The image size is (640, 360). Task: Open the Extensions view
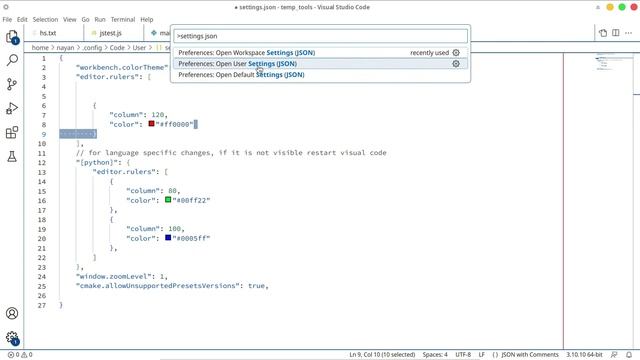point(12,132)
